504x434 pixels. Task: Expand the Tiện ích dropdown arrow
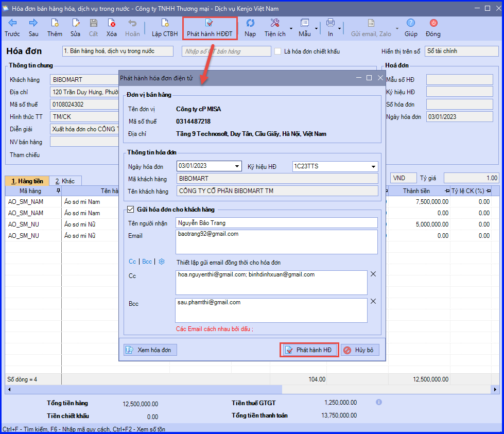(291, 29)
